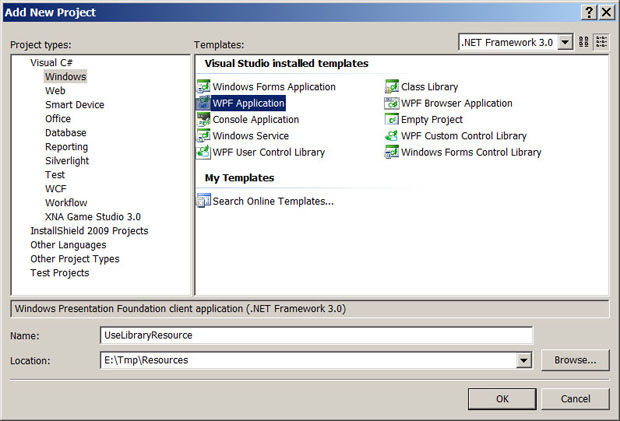Click the Empty Project template icon

(392, 119)
